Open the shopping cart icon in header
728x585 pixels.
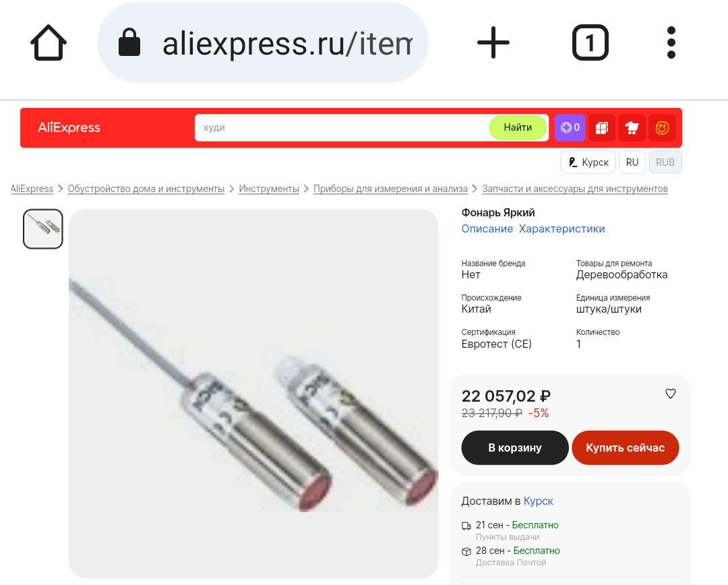click(x=632, y=127)
